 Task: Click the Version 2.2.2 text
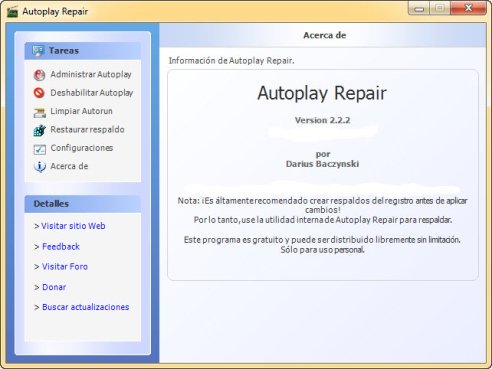322,120
